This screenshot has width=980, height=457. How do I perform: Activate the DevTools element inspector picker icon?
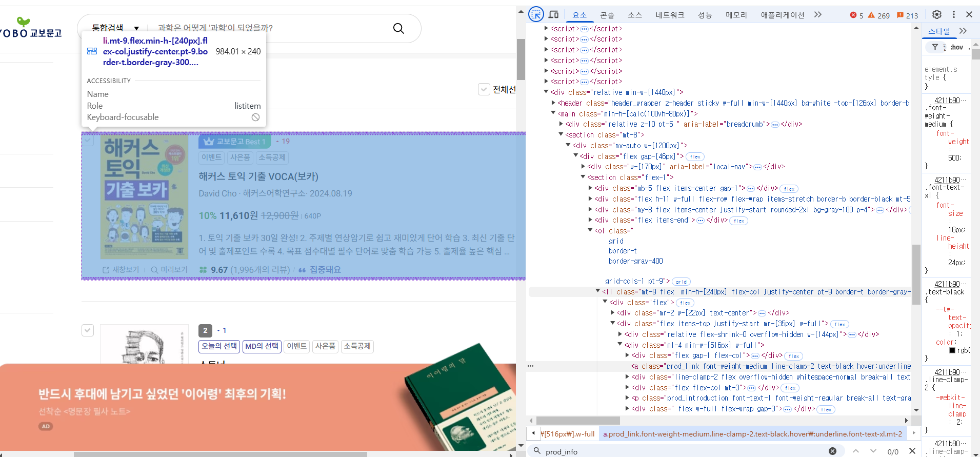(x=536, y=14)
